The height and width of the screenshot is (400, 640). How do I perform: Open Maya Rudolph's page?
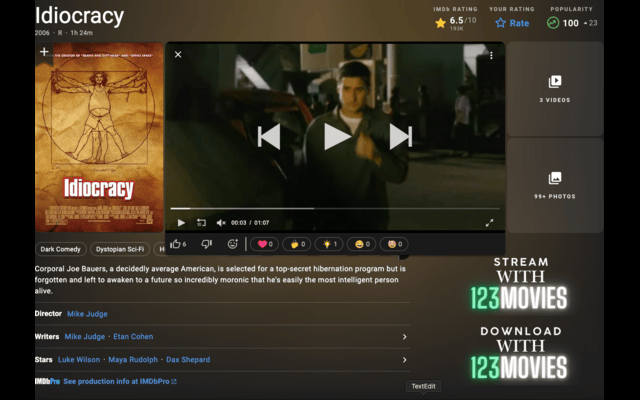click(133, 360)
